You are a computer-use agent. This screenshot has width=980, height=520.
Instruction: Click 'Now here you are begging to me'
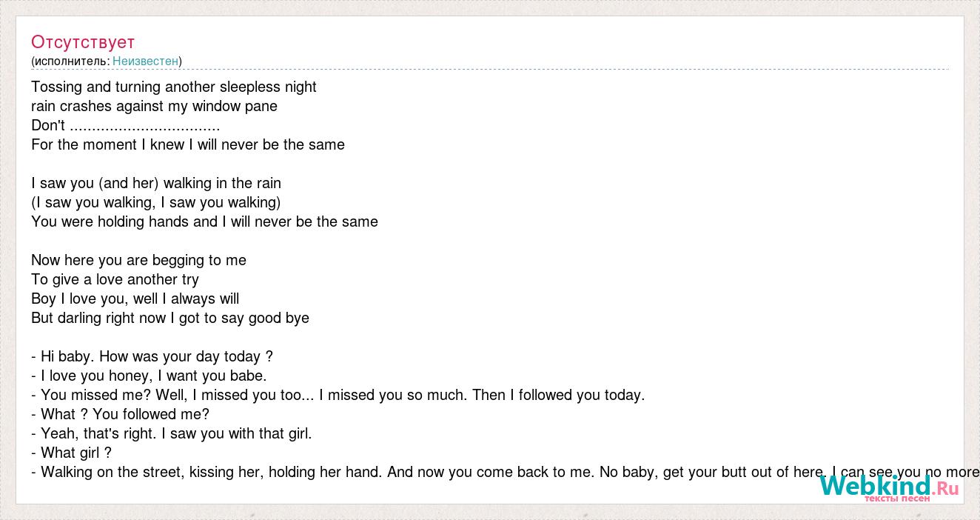tap(138, 260)
